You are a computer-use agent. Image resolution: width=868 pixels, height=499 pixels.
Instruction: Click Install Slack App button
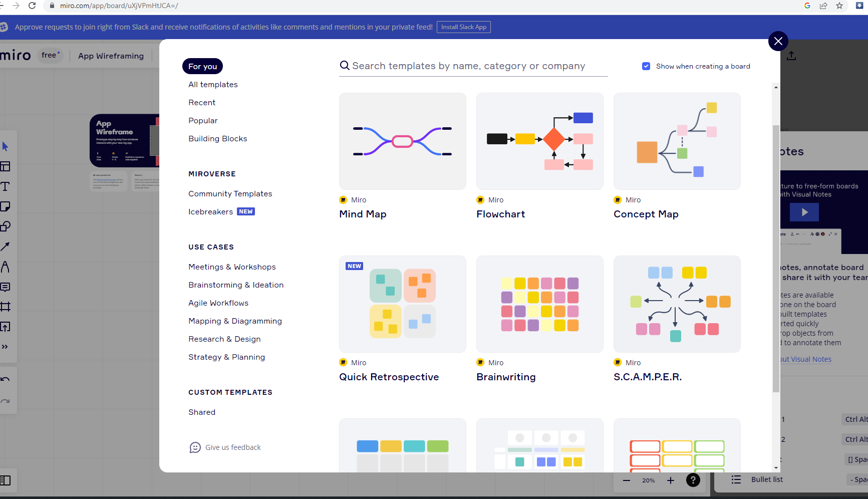463,27
